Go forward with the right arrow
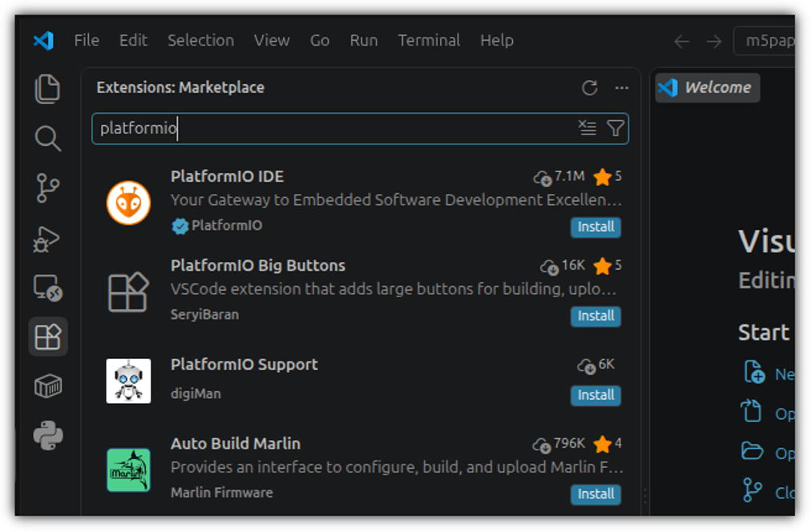Viewport: 811px width, 532px height. [x=714, y=41]
